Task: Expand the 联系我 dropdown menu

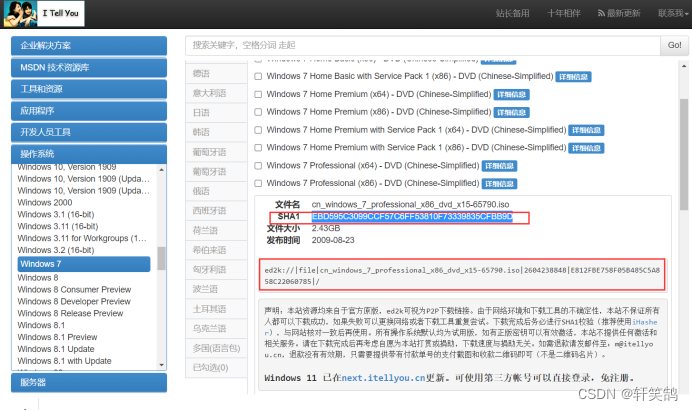Action: 673,13
